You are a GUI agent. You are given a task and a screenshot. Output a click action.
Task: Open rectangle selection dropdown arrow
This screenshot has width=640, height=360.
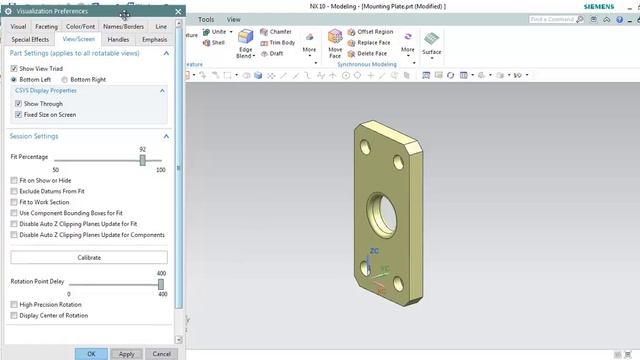tap(236, 75)
